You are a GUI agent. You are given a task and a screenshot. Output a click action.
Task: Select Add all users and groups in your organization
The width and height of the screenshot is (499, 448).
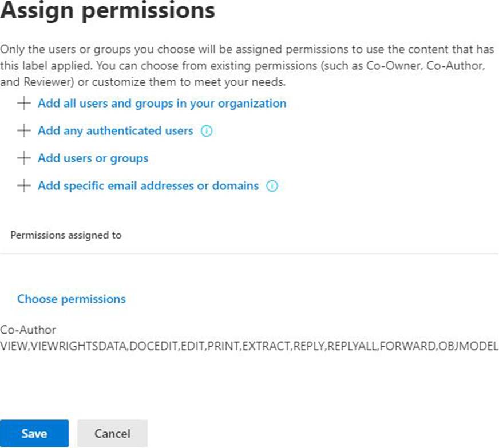162,104
